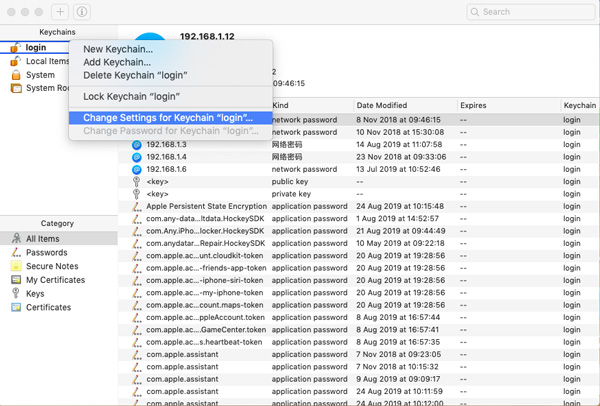
Task: Select the Certificates category label
Action: tap(49, 307)
